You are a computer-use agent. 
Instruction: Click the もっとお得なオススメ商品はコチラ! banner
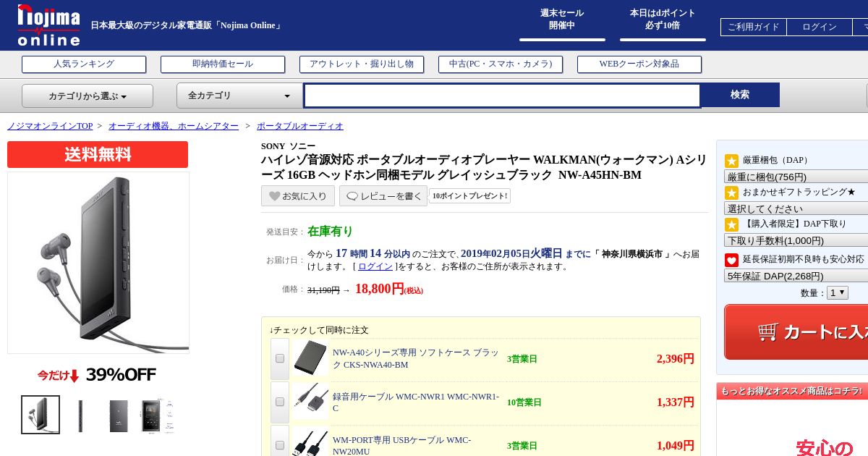[x=792, y=391]
